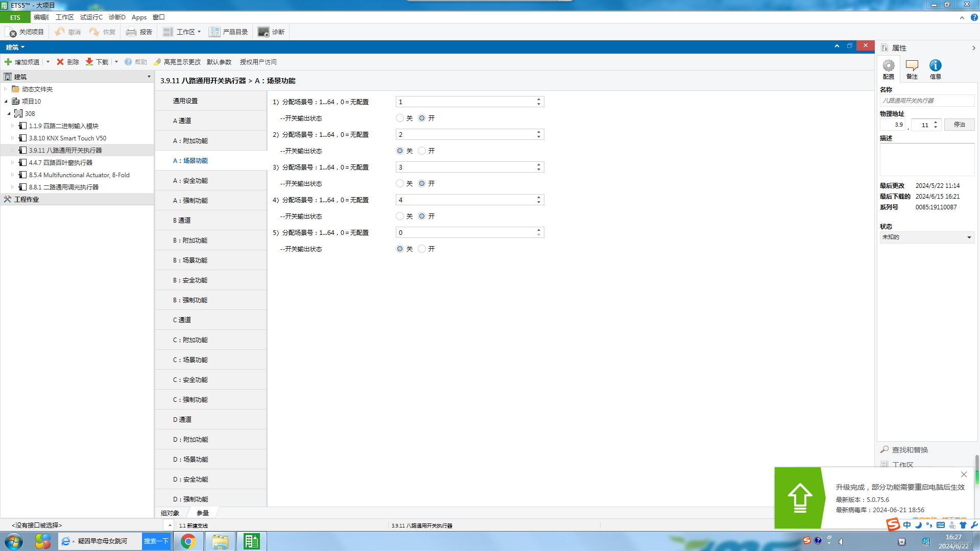Open the 状态 未知的 dropdown

coord(927,237)
